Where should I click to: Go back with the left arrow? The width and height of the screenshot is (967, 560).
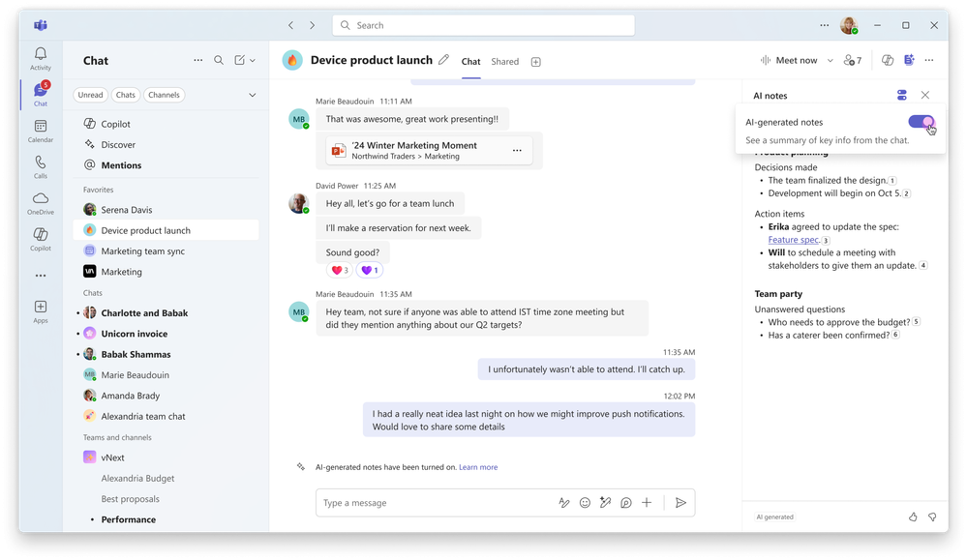coord(291,25)
